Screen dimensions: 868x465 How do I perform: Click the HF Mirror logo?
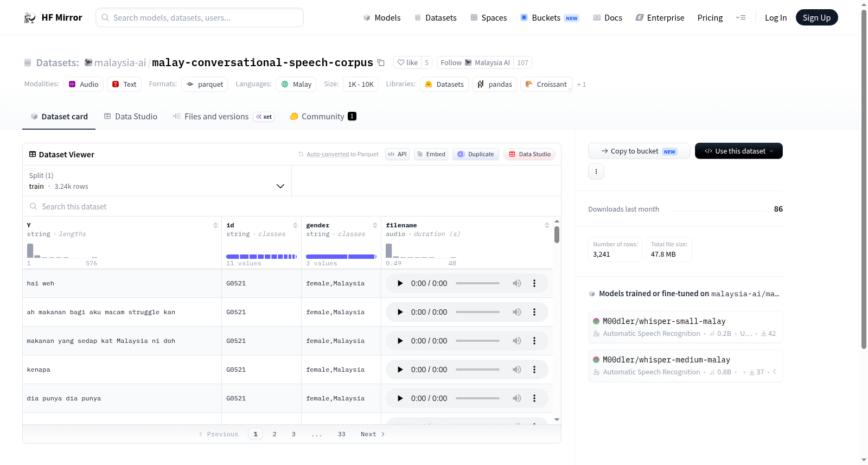coord(53,17)
